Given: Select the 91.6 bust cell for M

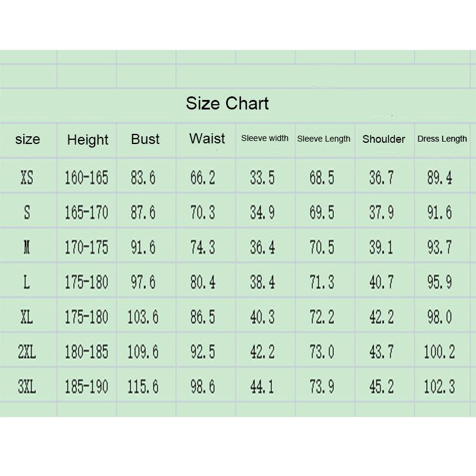Looking at the screenshot, I should [143, 247].
